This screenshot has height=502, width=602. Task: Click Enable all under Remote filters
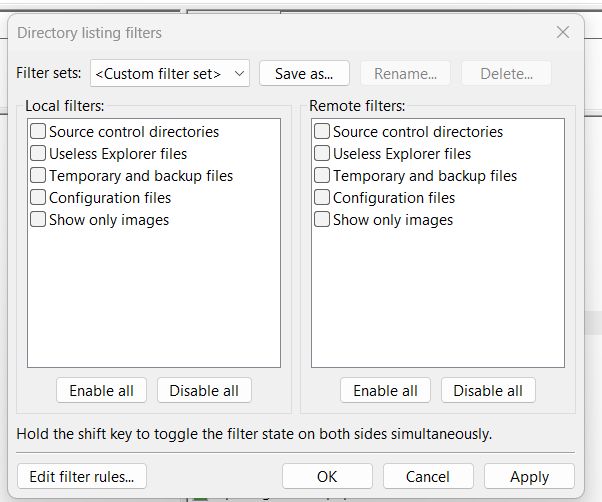click(385, 390)
